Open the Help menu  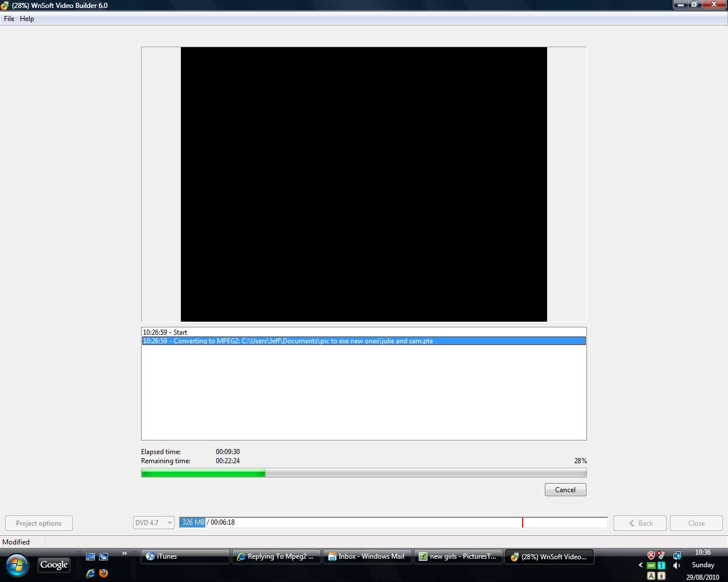(x=27, y=19)
